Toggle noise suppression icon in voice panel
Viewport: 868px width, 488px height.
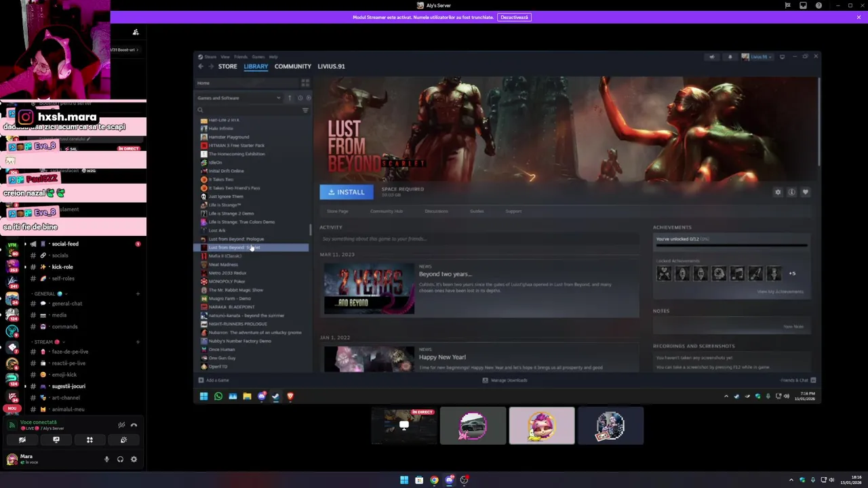(121, 425)
